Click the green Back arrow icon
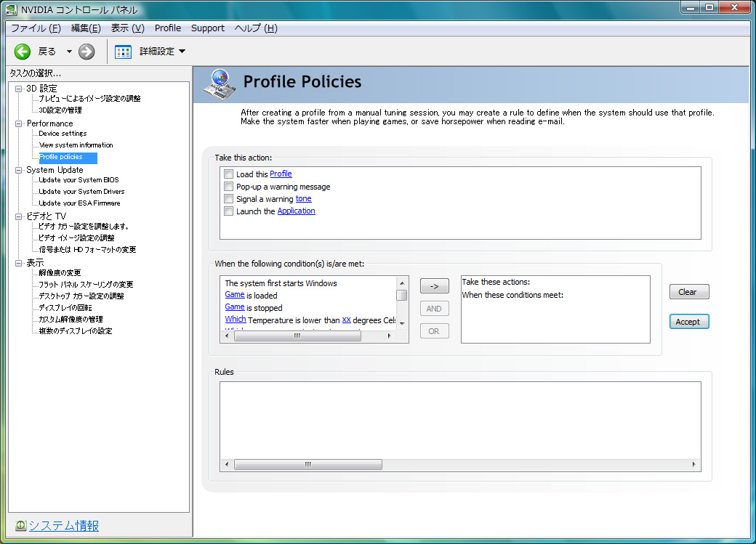 [x=23, y=52]
